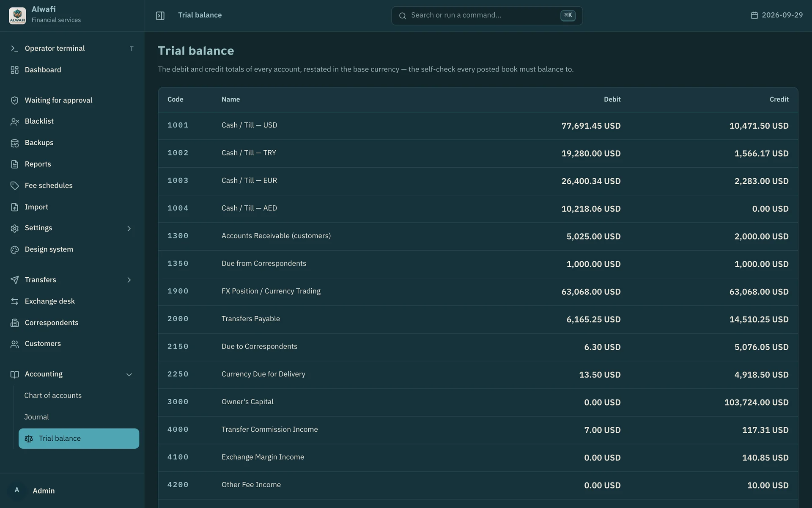Click the Trial balance scales icon

[29, 439]
